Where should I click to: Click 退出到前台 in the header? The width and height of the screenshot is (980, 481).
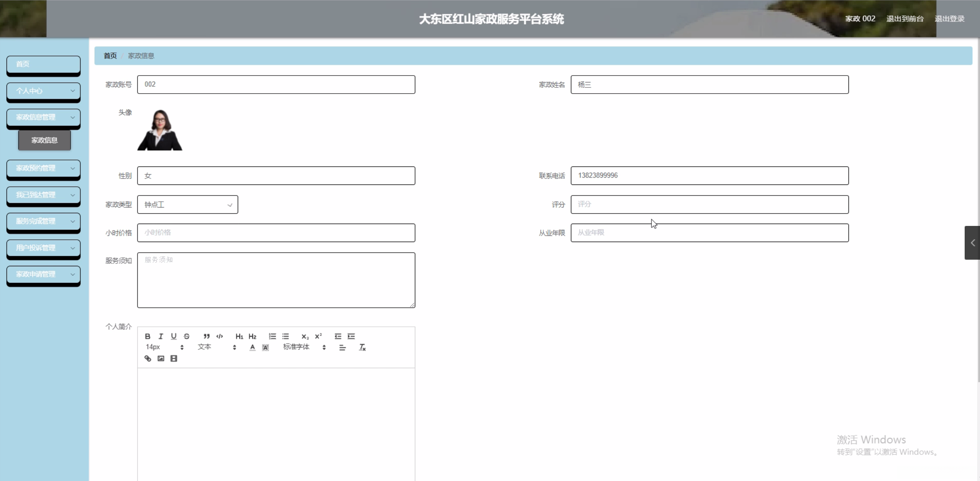905,19
